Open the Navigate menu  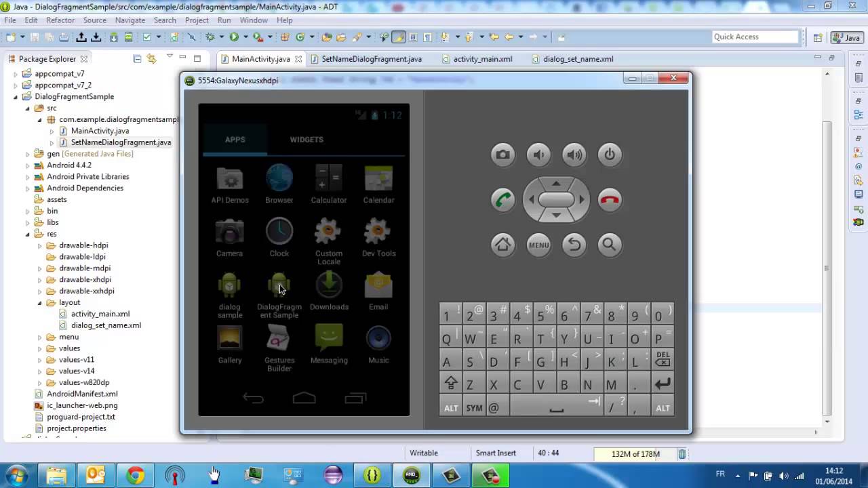(130, 20)
